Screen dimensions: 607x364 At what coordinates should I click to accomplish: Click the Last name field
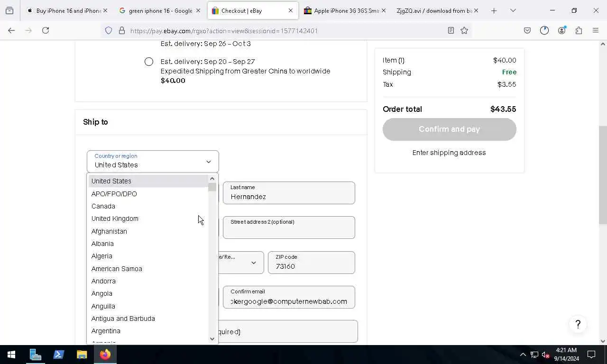pyautogui.click(x=289, y=193)
